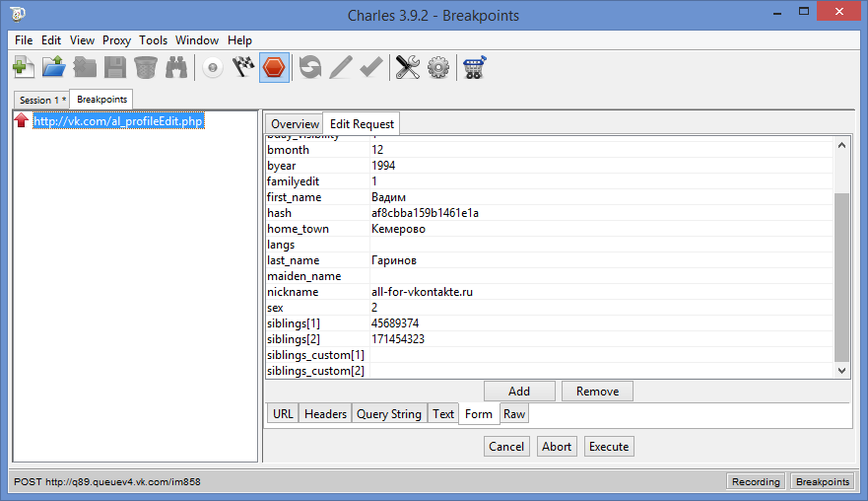Open the Window menu
Screen dimensions: 868x501
[x=197, y=40]
